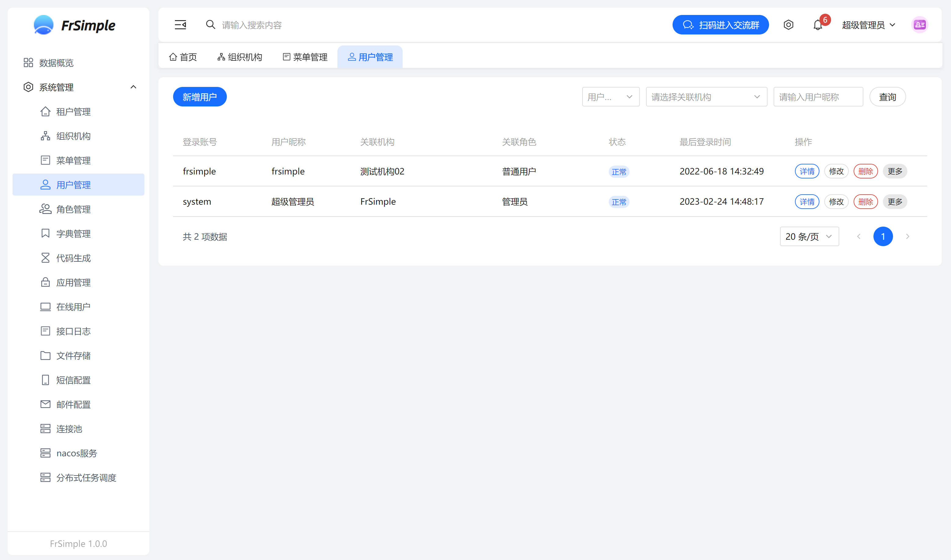Viewport: 951px width, 560px height.
Task: Click 删除 for the frsimple user
Action: (x=865, y=171)
